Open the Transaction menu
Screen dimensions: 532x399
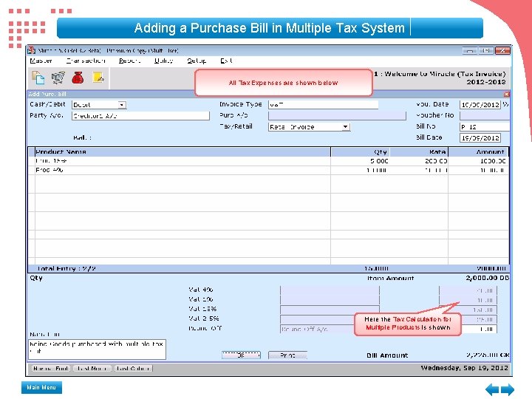86,61
